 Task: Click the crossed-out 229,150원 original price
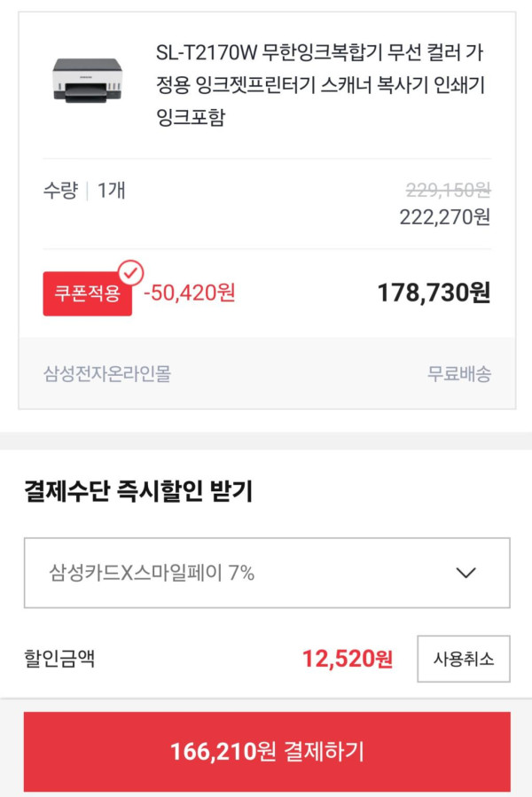pyautogui.click(x=448, y=190)
